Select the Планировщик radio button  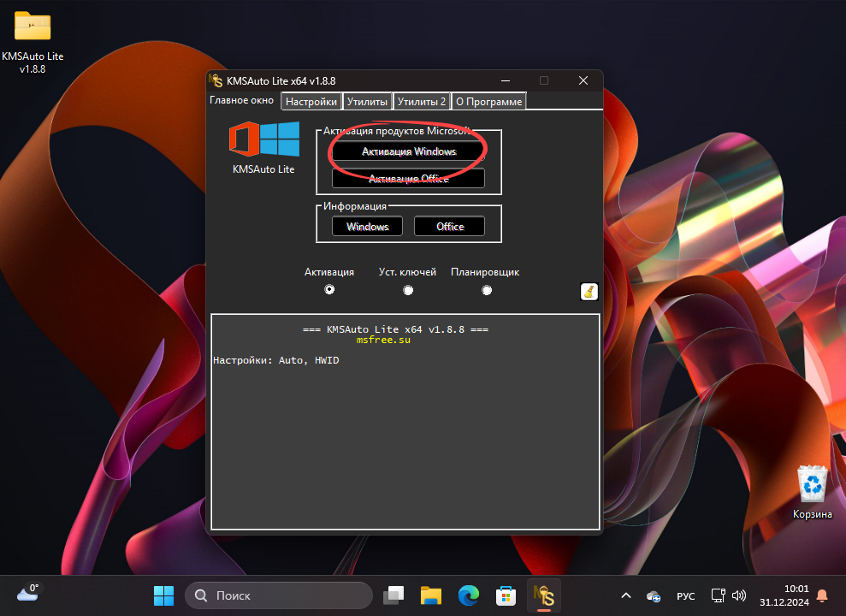pos(487,290)
